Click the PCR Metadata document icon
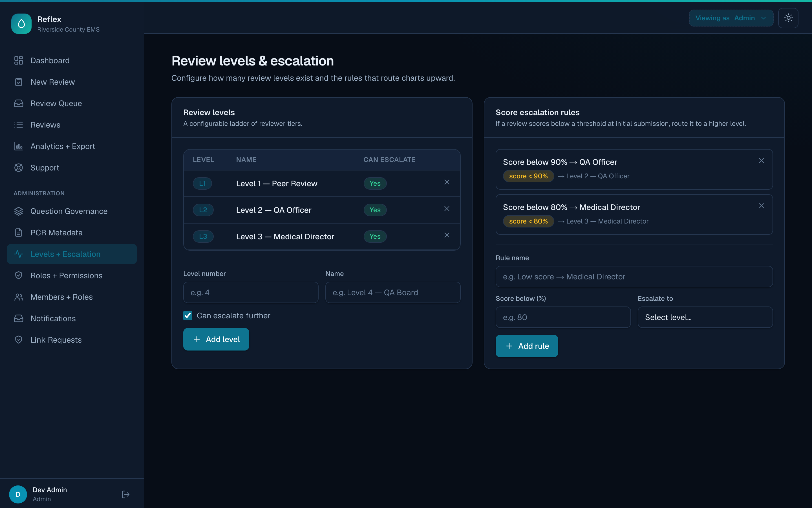812x508 pixels. pyautogui.click(x=18, y=233)
